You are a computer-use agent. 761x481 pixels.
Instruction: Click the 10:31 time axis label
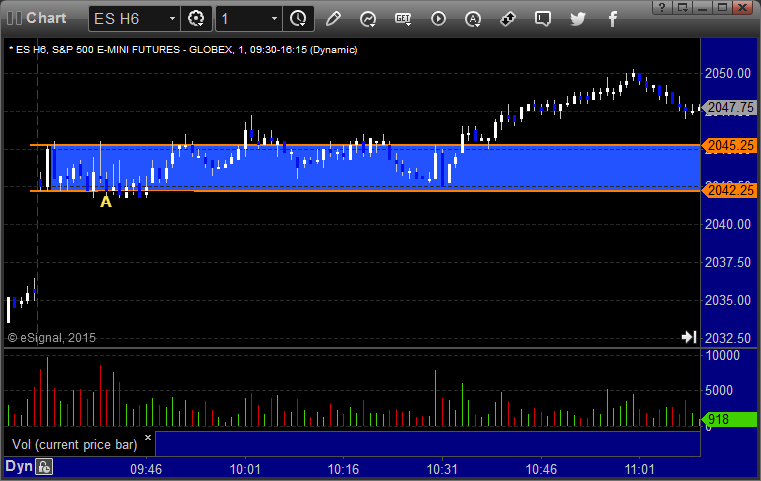click(442, 469)
